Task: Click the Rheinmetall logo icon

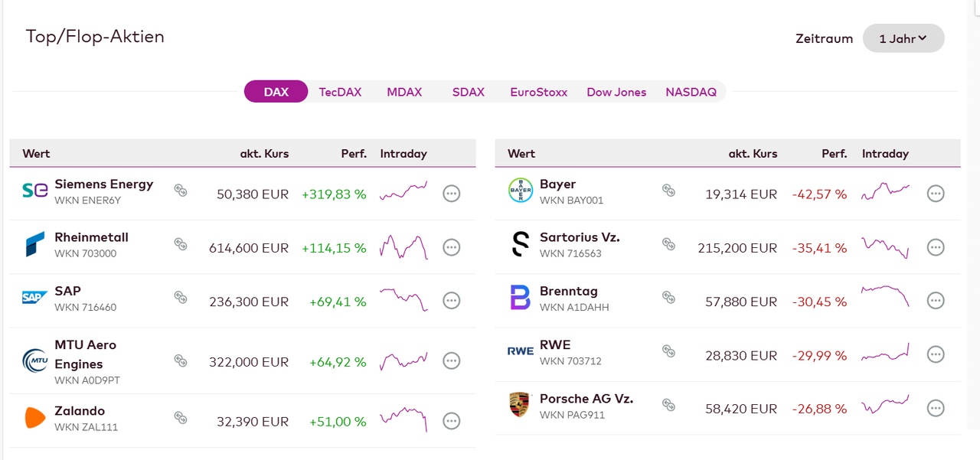Action: (35, 244)
